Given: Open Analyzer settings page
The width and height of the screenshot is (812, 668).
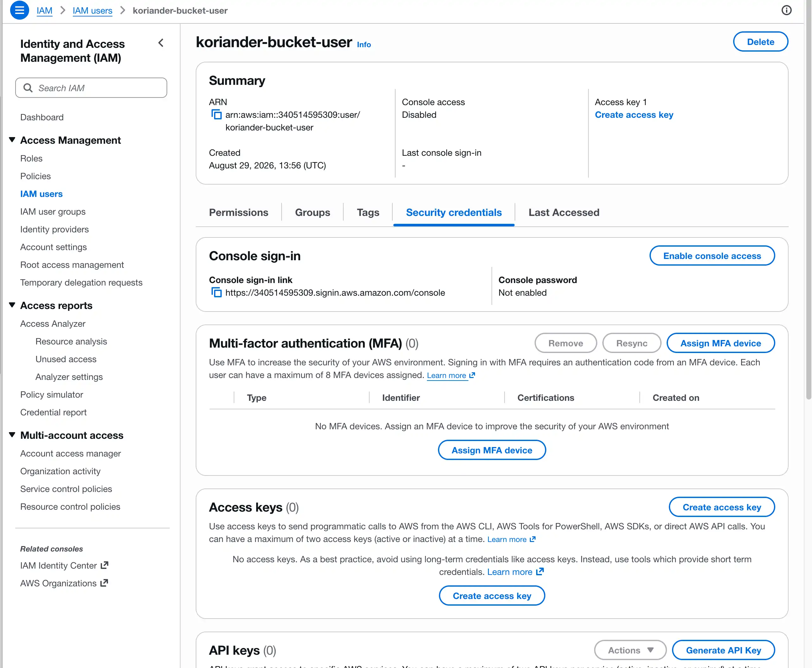Looking at the screenshot, I should (x=69, y=376).
